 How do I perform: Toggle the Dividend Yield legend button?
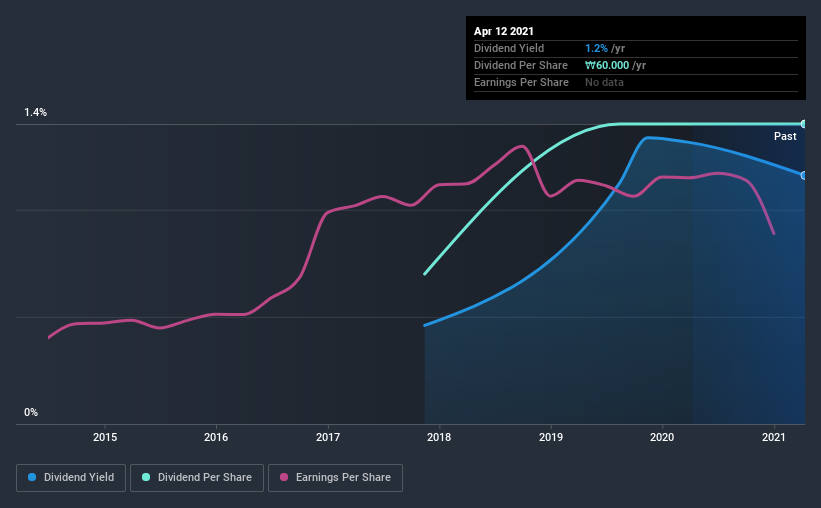pyautogui.click(x=71, y=478)
